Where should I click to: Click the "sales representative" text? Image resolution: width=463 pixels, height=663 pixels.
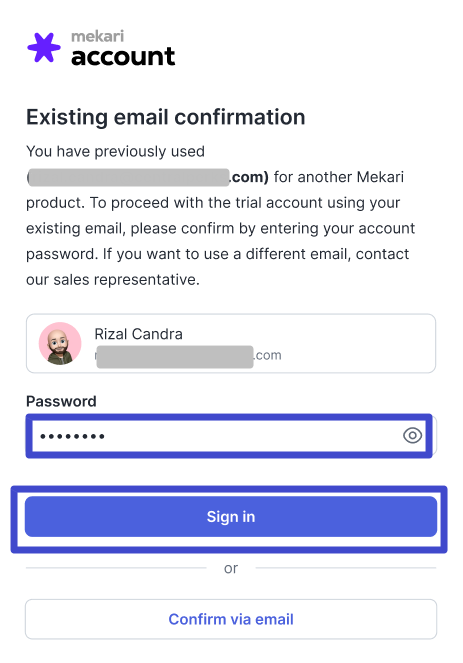click(x=126, y=280)
